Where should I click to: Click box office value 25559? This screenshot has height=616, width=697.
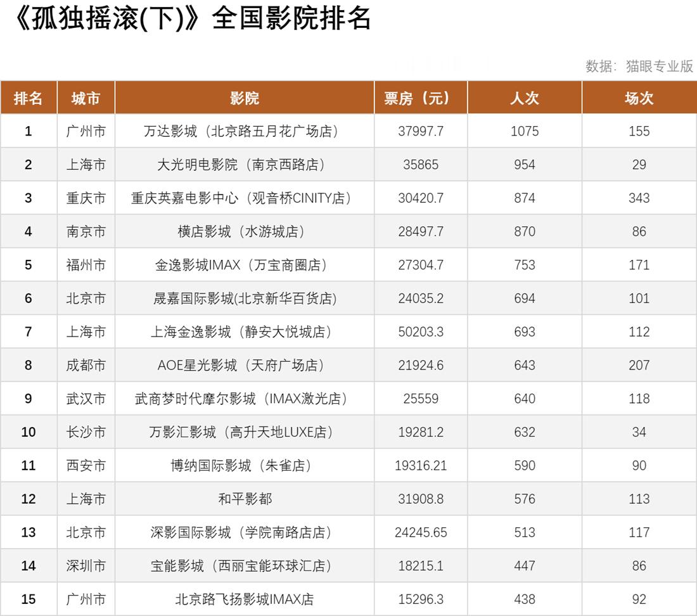[x=421, y=398]
